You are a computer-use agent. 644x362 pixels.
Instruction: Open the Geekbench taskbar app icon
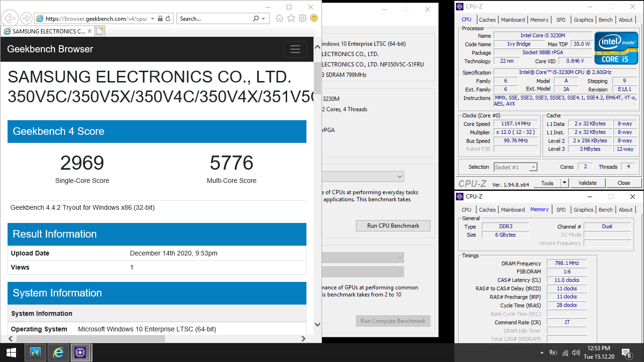[x=35, y=353]
